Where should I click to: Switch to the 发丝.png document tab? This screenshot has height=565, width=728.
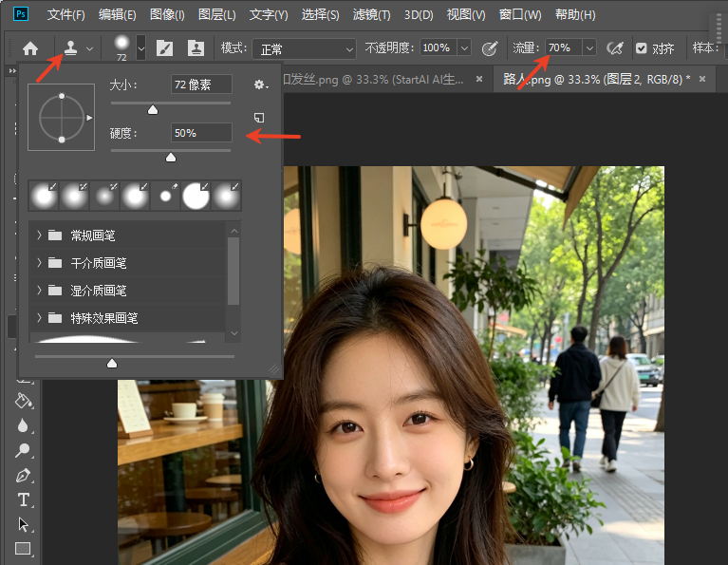(x=374, y=80)
